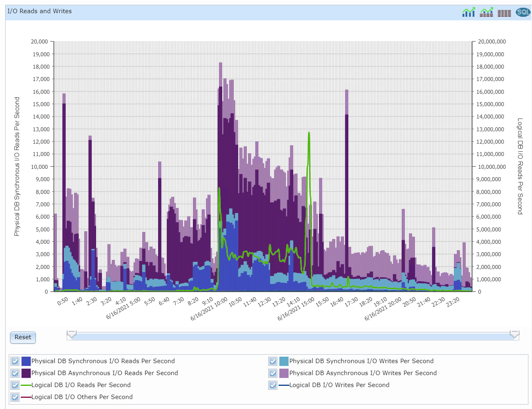This screenshot has height=409, width=532.
Task: Click the '20,000' left y-axis value
Action: tap(40, 41)
